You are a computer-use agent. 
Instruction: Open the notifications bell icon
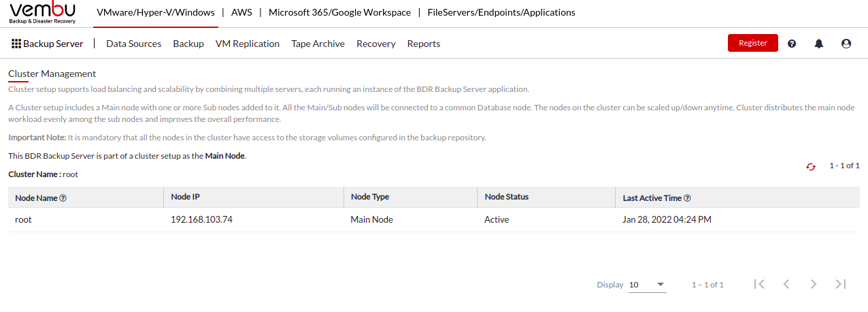pyautogui.click(x=819, y=44)
